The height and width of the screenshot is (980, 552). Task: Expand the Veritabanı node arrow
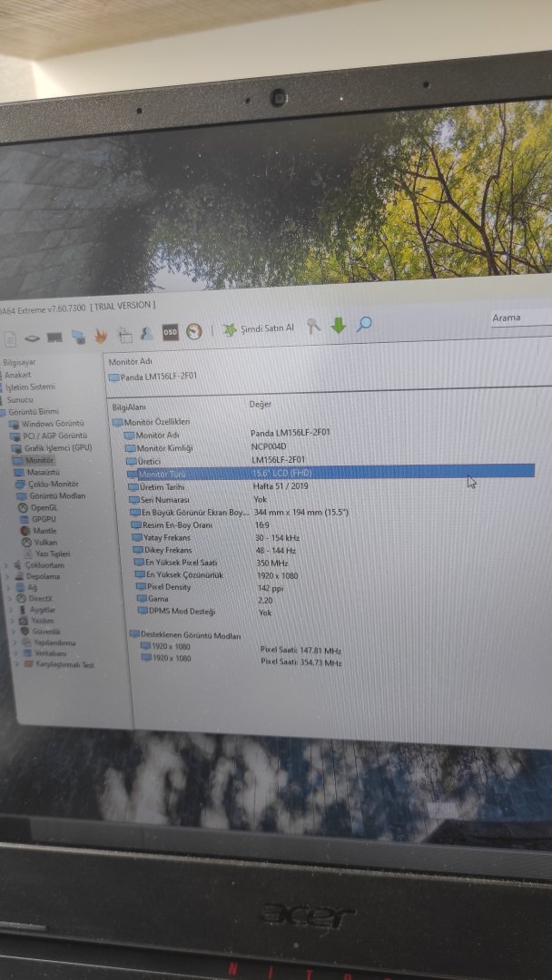(15, 653)
